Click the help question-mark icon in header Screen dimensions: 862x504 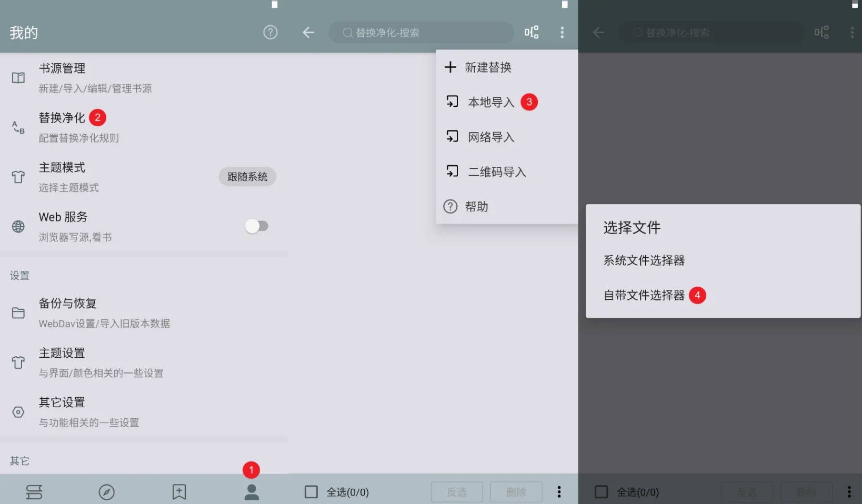coord(270,33)
